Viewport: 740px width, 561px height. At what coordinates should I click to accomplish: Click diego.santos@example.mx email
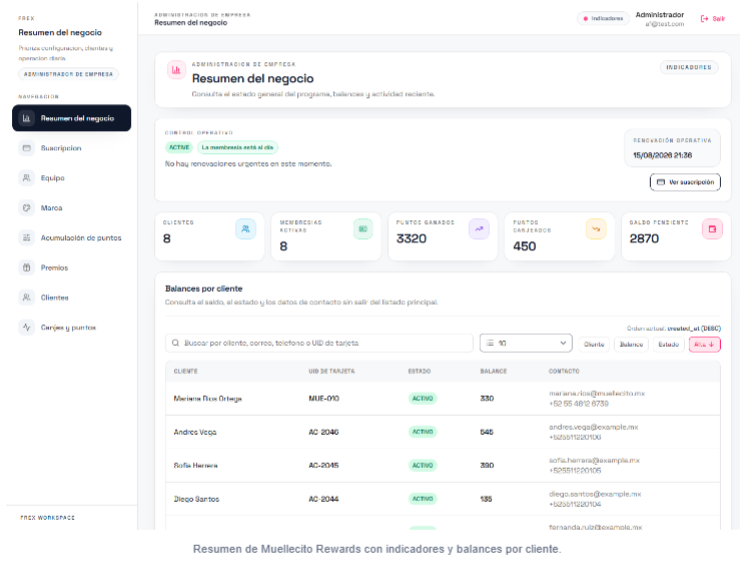point(595,494)
